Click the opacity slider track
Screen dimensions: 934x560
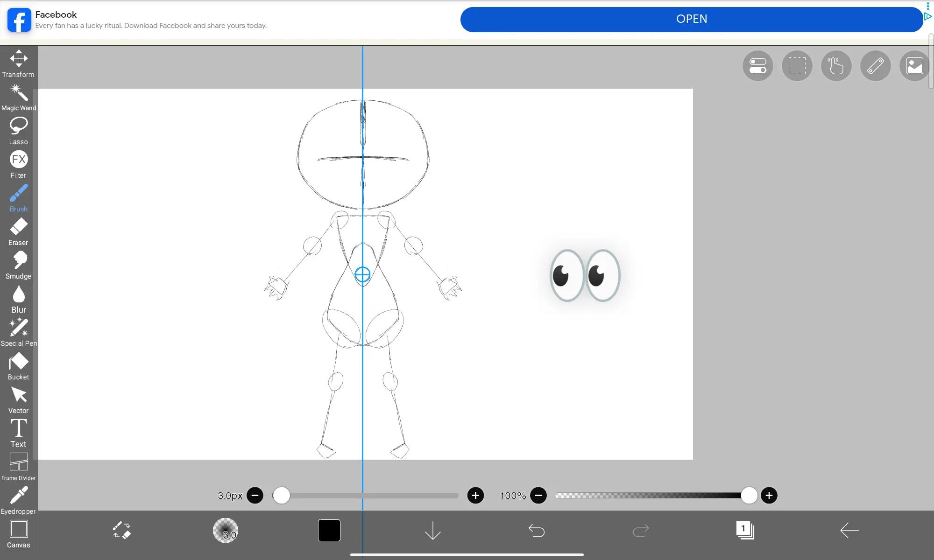(x=651, y=495)
